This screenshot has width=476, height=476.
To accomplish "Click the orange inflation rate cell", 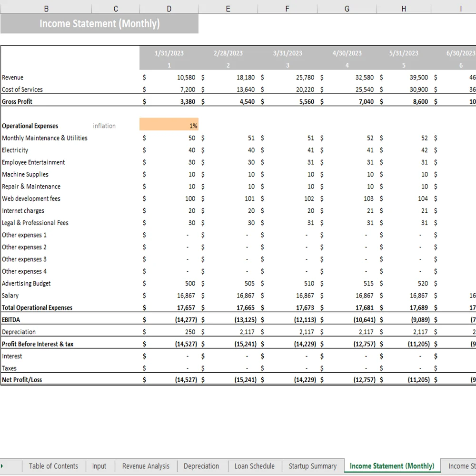I will pyautogui.click(x=169, y=126).
